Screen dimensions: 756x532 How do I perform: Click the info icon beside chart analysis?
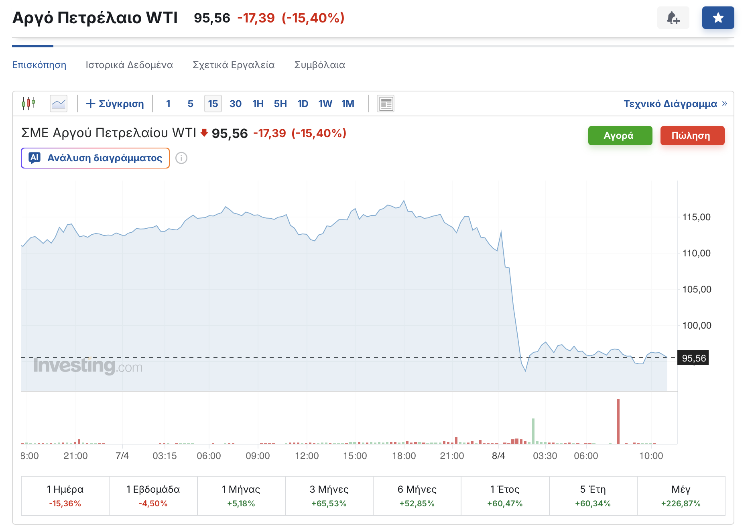tap(181, 158)
